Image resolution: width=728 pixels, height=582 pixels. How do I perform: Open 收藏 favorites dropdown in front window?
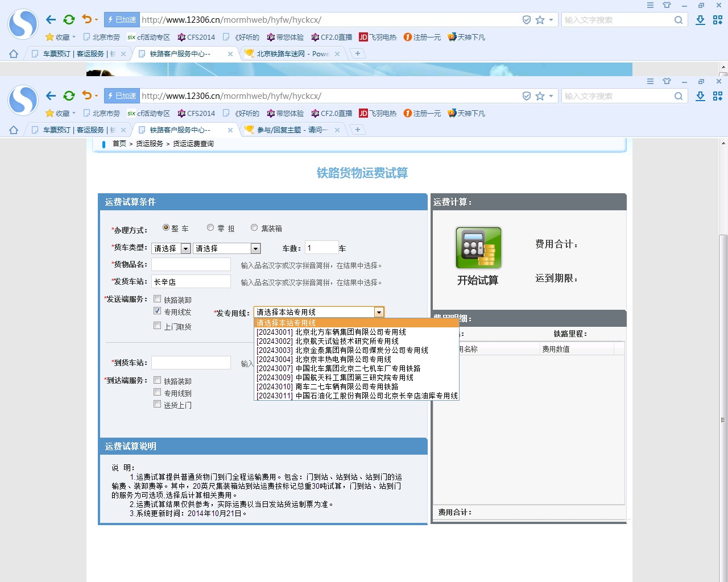click(x=60, y=114)
